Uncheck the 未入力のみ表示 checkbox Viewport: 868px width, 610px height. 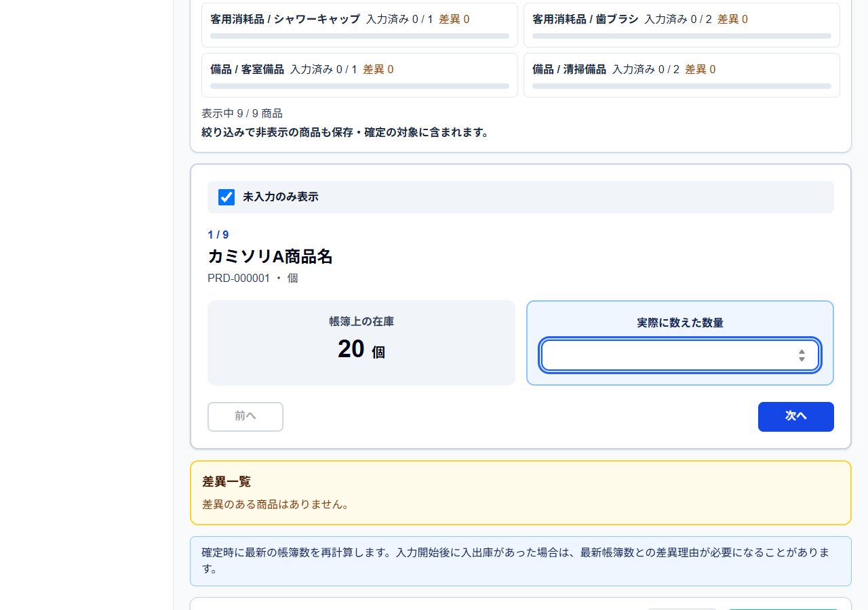tap(226, 197)
